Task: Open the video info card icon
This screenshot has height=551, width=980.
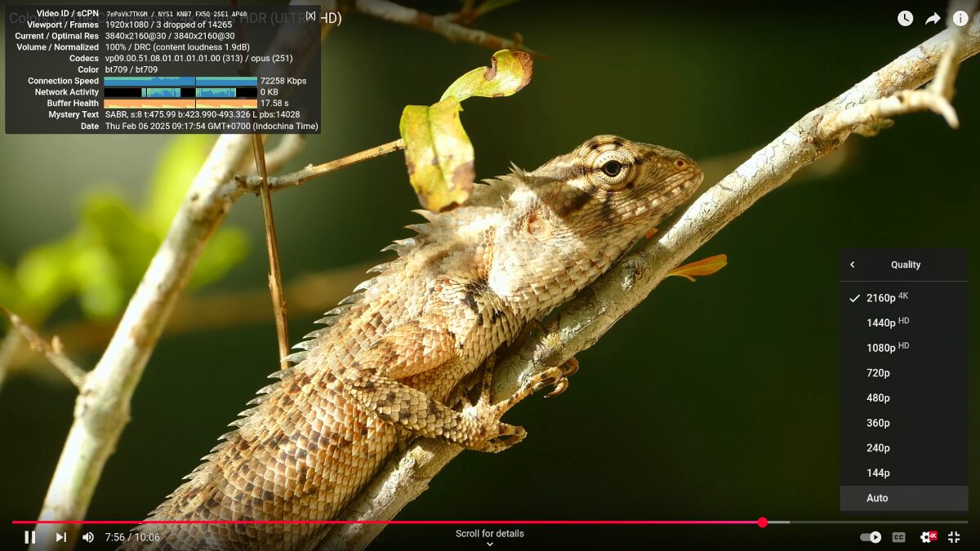Action: (960, 18)
